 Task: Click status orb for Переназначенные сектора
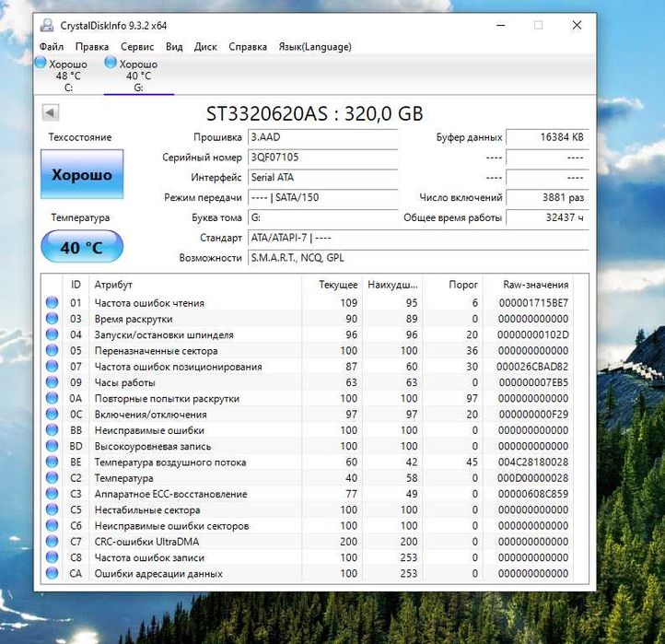[x=52, y=350]
